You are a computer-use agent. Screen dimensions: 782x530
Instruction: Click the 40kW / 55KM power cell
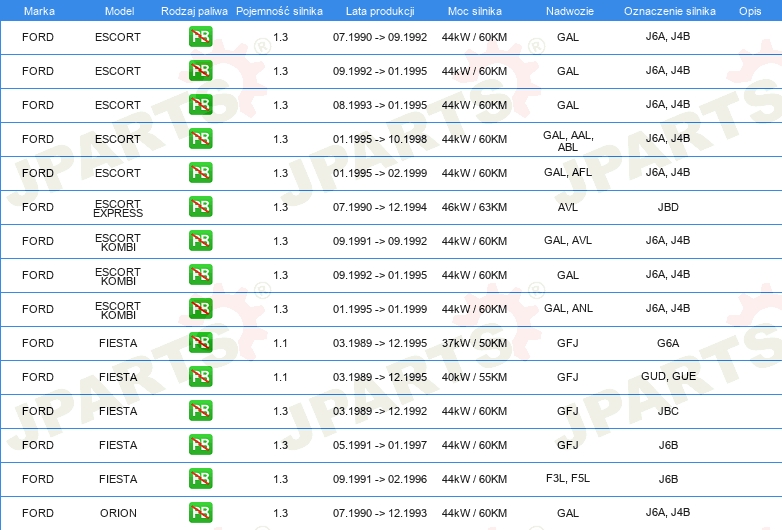(474, 377)
